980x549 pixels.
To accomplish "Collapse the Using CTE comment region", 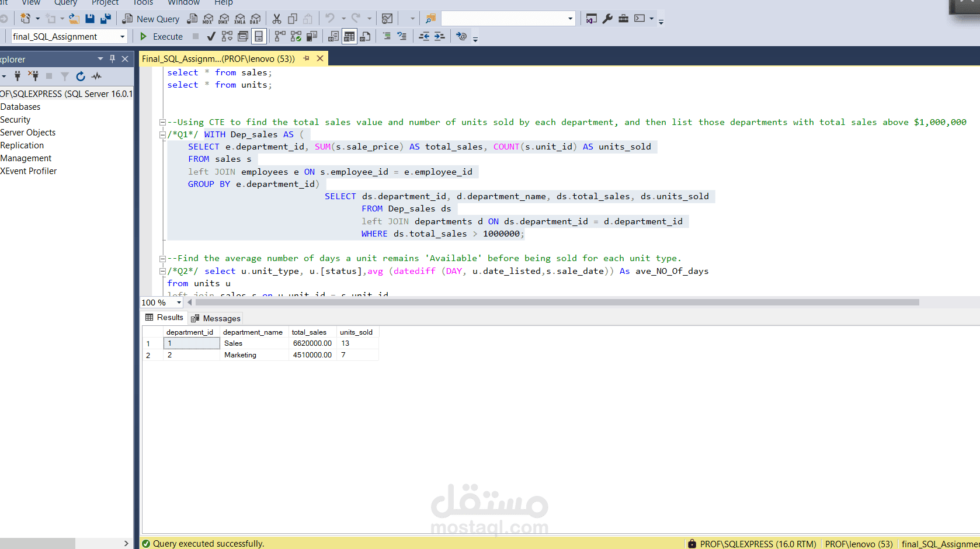I will point(162,122).
